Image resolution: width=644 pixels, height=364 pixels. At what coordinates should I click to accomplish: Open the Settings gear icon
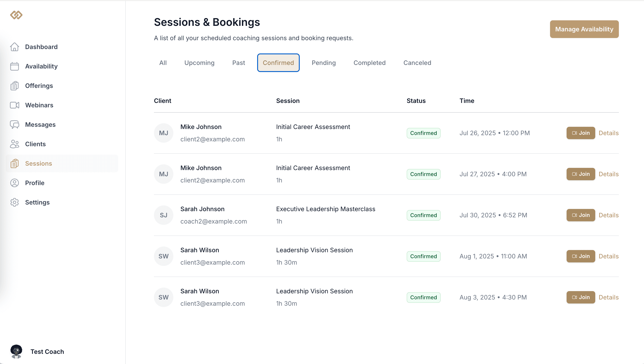point(15,202)
